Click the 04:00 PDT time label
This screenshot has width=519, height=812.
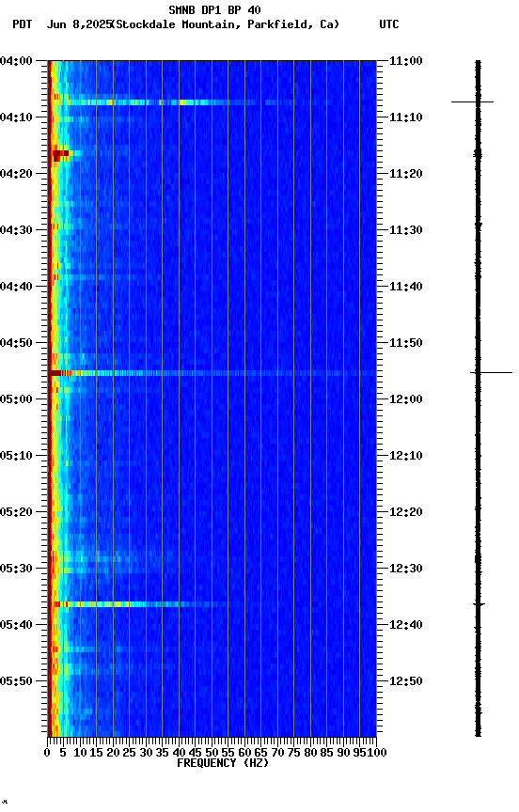coord(16,61)
